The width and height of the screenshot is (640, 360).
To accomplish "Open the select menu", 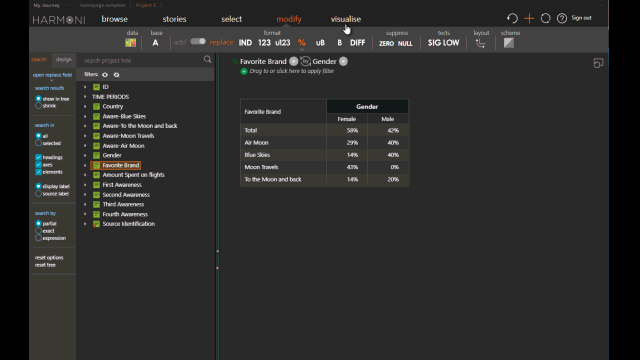I will click(231, 19).
